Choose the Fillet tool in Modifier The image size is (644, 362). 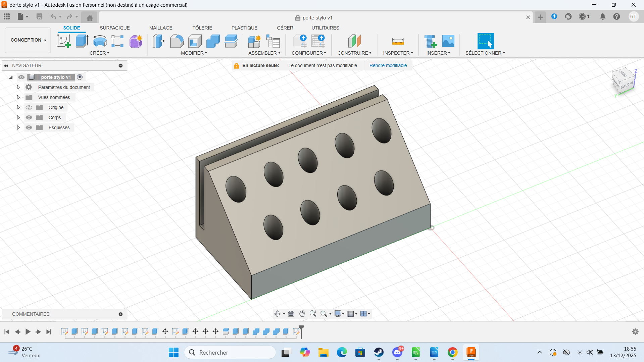(177, 41)
